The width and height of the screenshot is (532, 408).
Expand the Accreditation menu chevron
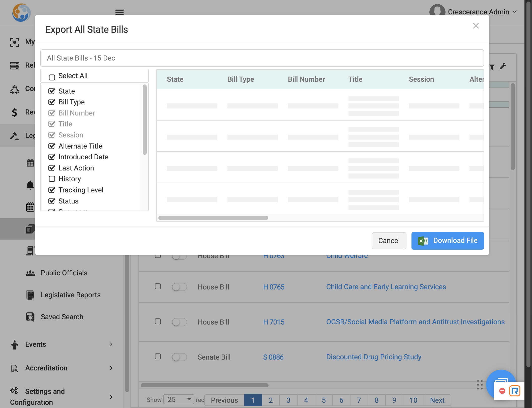[x=111, y=368]
